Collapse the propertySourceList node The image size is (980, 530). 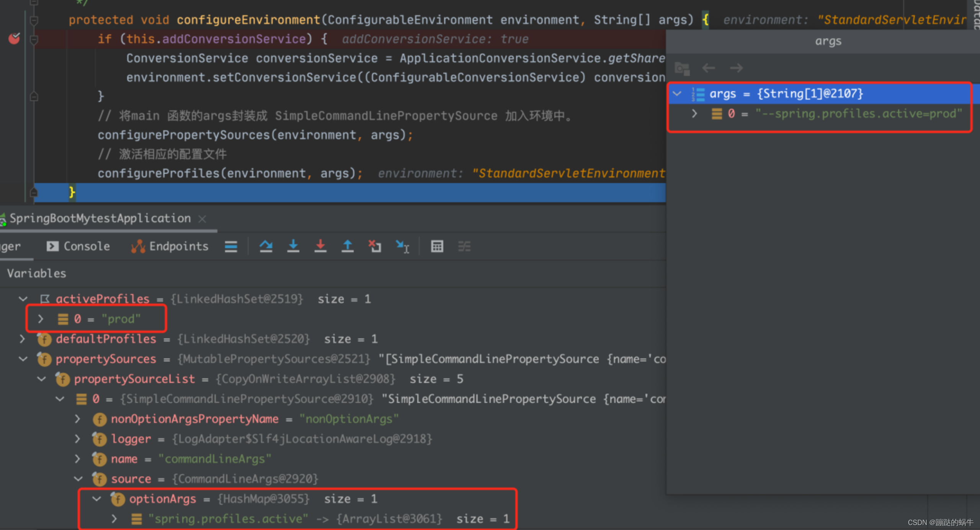[41, 379]
